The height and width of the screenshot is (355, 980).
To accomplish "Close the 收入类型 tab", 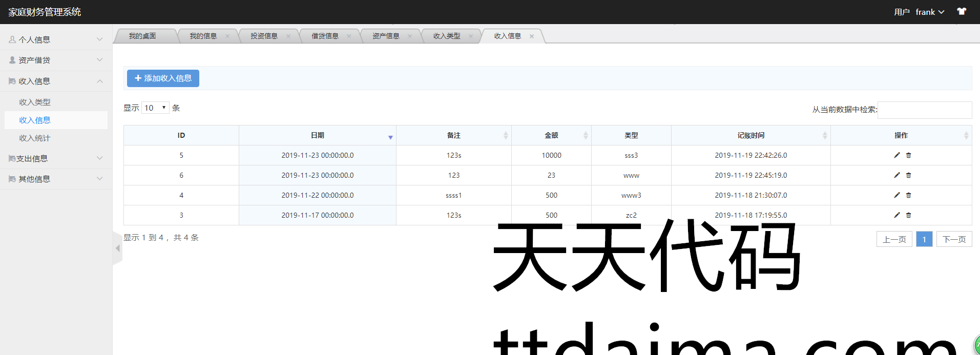I will (x=470, y=36).
